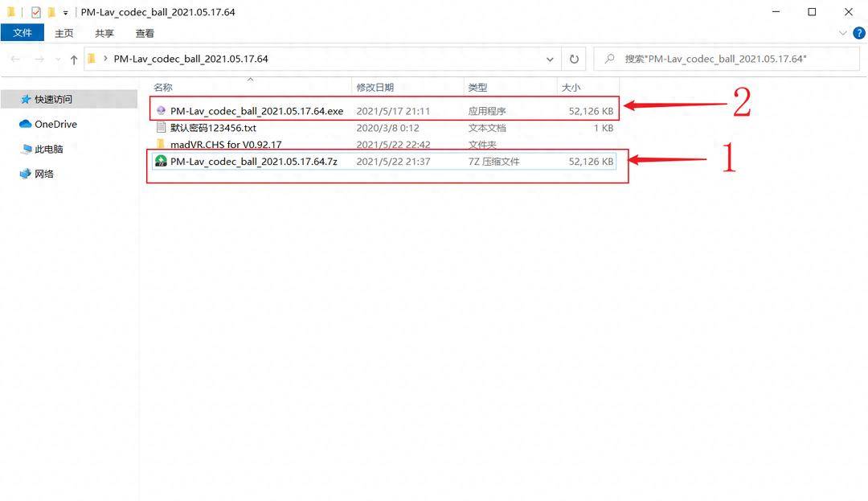Image resolution: width=868 pixels, height=501 pixels.
Task: Click the 7z archive file icon
Action: (x=161, y=162)
